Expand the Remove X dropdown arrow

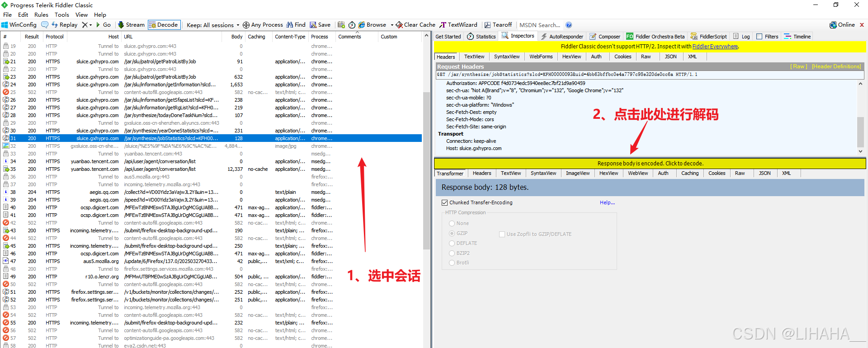90,25
